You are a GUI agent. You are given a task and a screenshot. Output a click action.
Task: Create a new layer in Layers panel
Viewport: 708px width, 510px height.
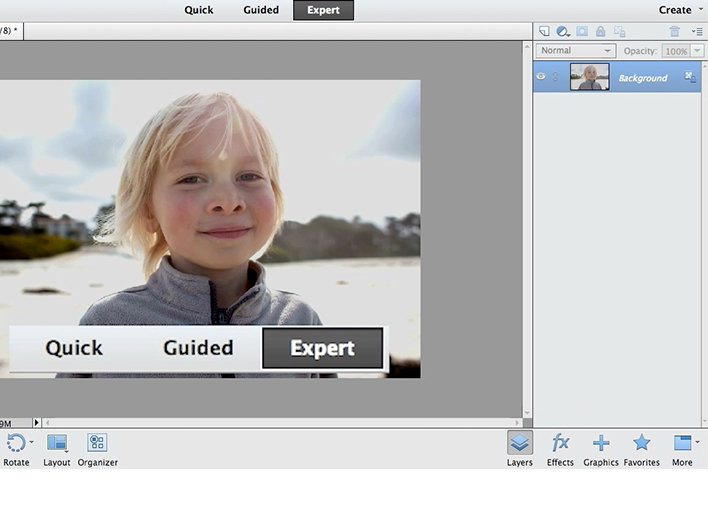pos(544,31)
